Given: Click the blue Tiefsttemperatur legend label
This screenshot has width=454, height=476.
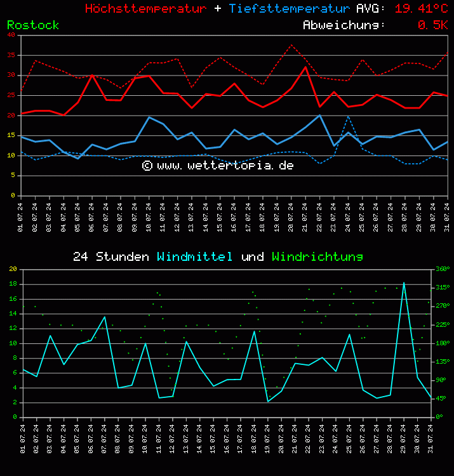Looking at the screenshot, I should tap(289, 9).
